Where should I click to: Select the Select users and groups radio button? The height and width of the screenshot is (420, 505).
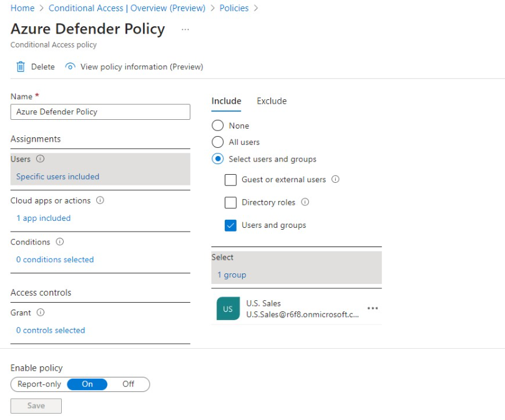218,159
